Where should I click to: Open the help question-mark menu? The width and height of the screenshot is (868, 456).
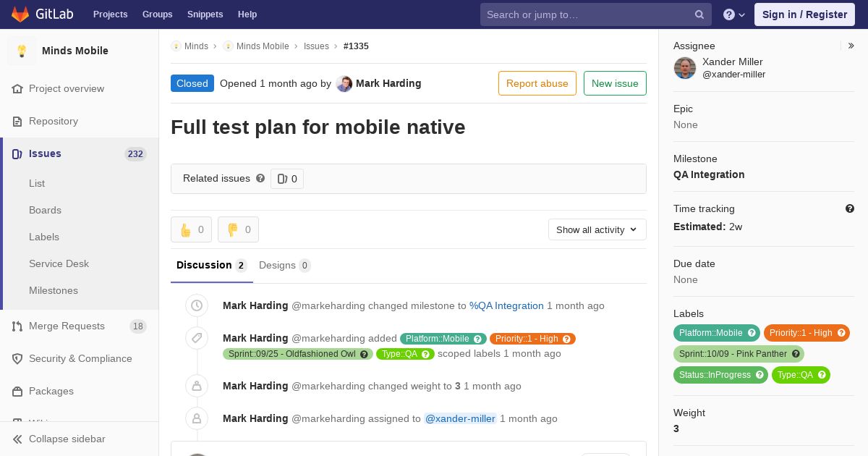pos(734,14)
